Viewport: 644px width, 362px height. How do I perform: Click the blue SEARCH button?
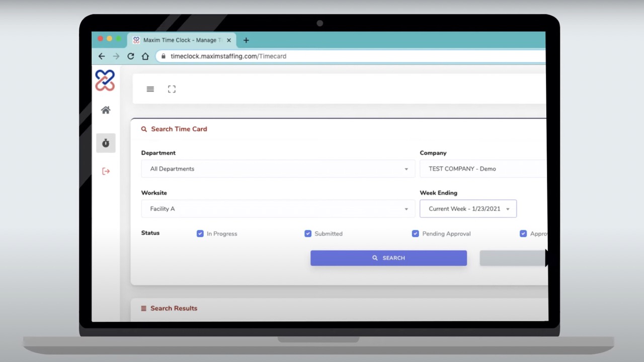click(x=388, y=258)
